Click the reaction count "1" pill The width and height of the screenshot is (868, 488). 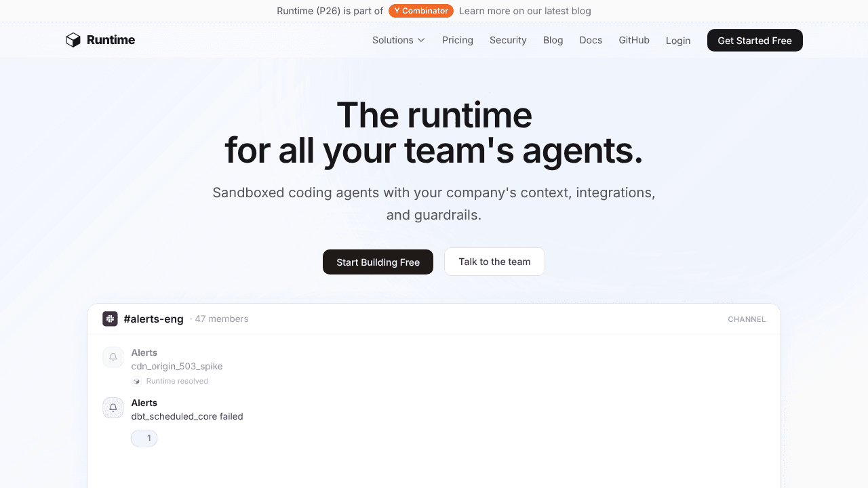click(144, 438)
